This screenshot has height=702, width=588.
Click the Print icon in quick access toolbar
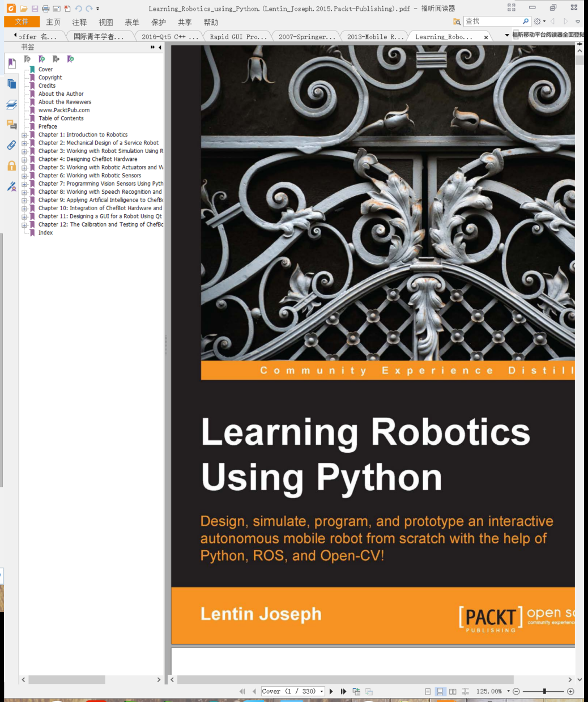tap(46, 8)
